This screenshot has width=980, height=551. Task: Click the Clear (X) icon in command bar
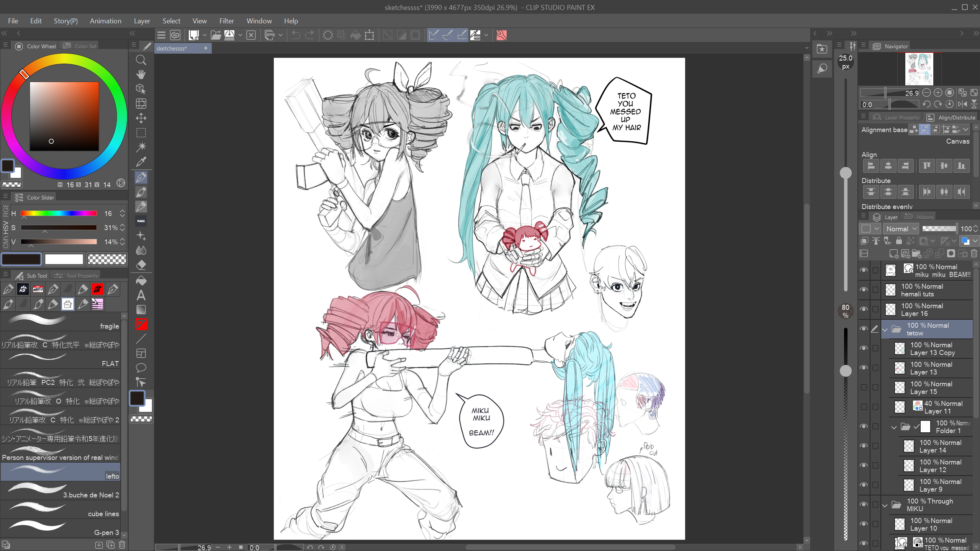click(251, 35)
